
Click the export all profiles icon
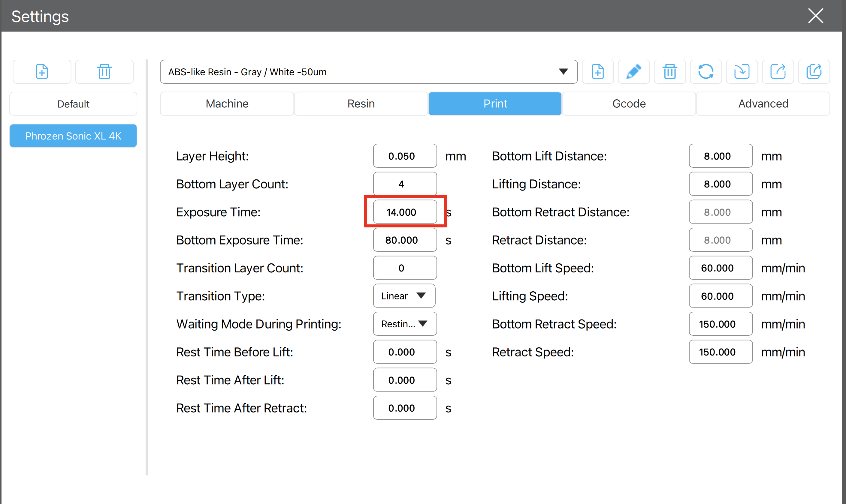click(x=814, y=72)
